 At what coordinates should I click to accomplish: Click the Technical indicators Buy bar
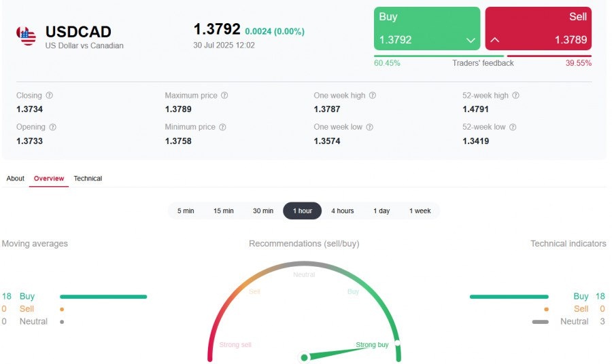pyautogui.click(x=509, y=297)
